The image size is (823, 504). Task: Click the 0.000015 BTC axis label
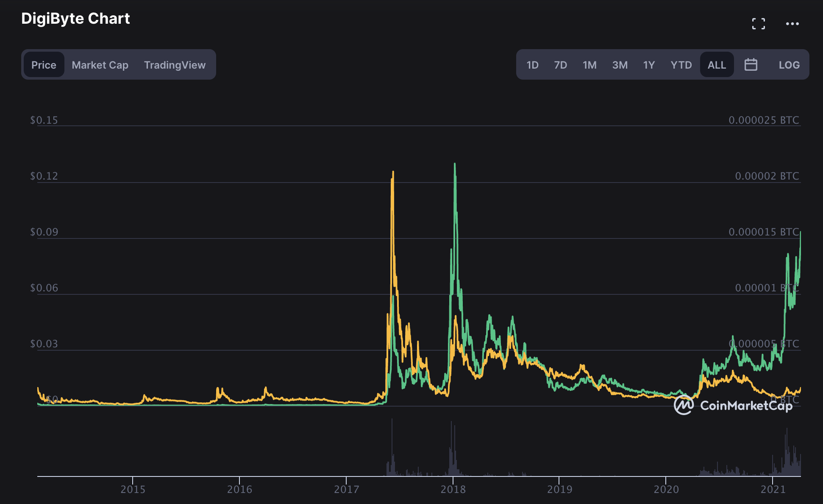tap(764, 232)
